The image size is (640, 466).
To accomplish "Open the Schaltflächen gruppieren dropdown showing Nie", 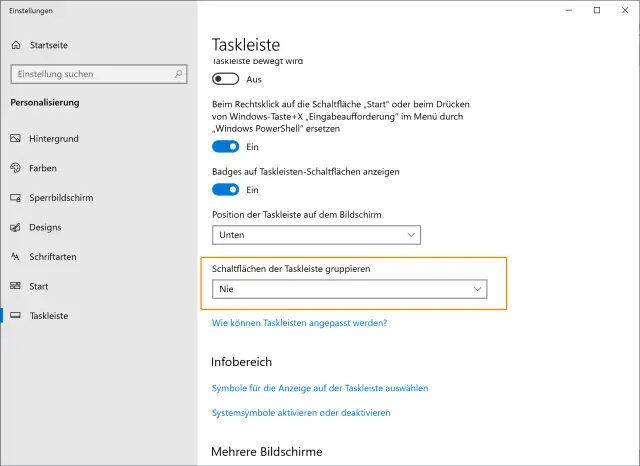I will pyautogui.click(x=349, y=289).
